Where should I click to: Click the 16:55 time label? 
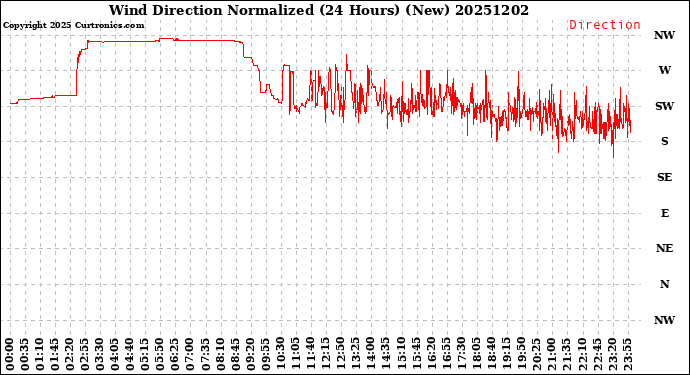click(446, 354)
